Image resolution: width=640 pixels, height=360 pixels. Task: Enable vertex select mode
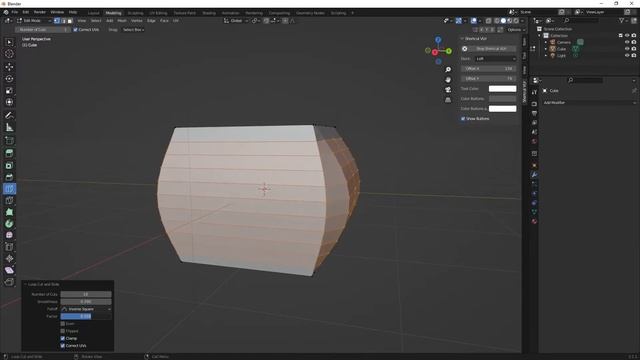[57, 21]
